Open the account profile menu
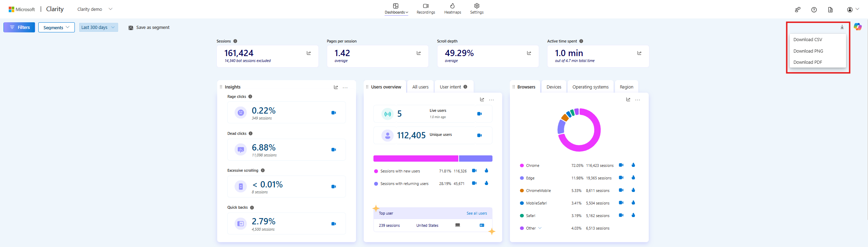Screen dimensions: 868x247 (x=853, y=9)
